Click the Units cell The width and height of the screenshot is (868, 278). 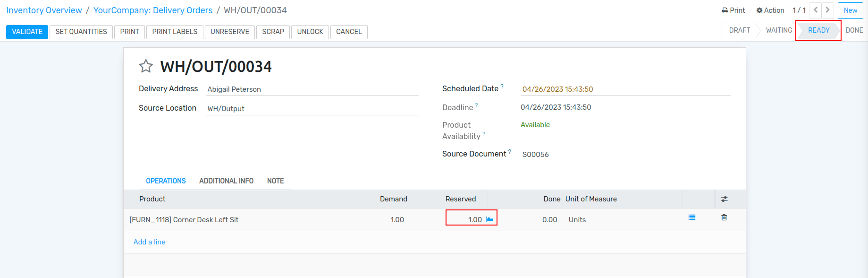tap(623, 220)
